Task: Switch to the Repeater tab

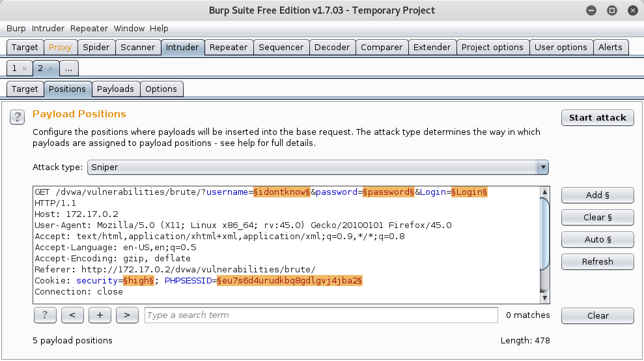Action: tap(229, 48)
